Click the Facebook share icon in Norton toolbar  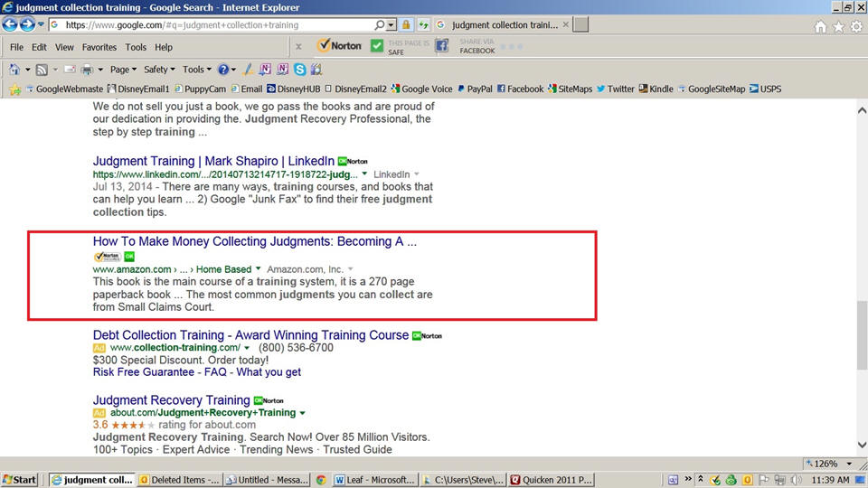[442, 46]
